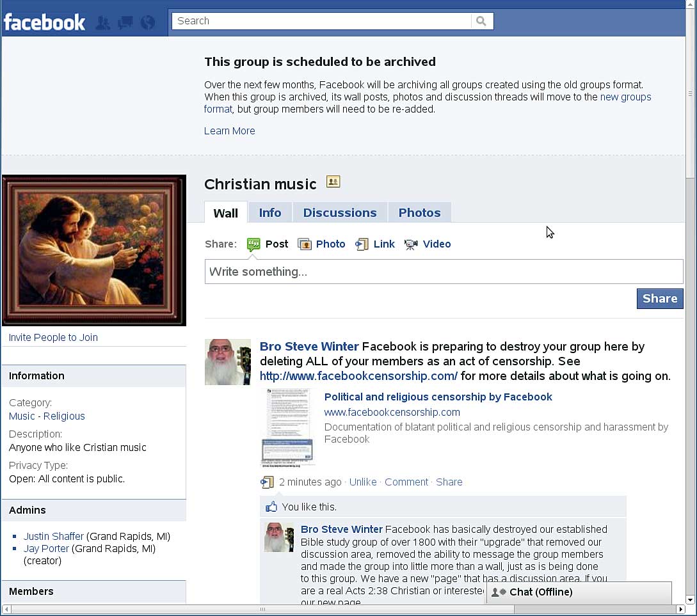Click the Chat (Offline) person icon
This screenshot has width=697, height=616.
(499, 592)
